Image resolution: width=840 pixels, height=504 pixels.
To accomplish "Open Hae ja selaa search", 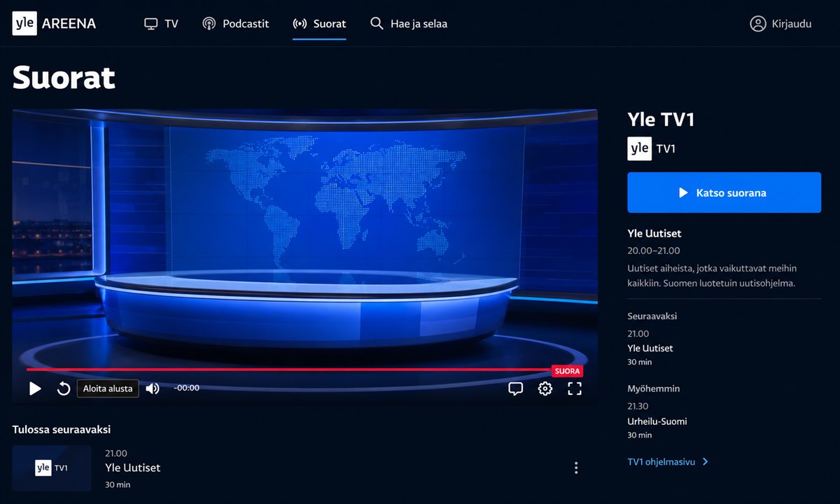I will (409, 24).
